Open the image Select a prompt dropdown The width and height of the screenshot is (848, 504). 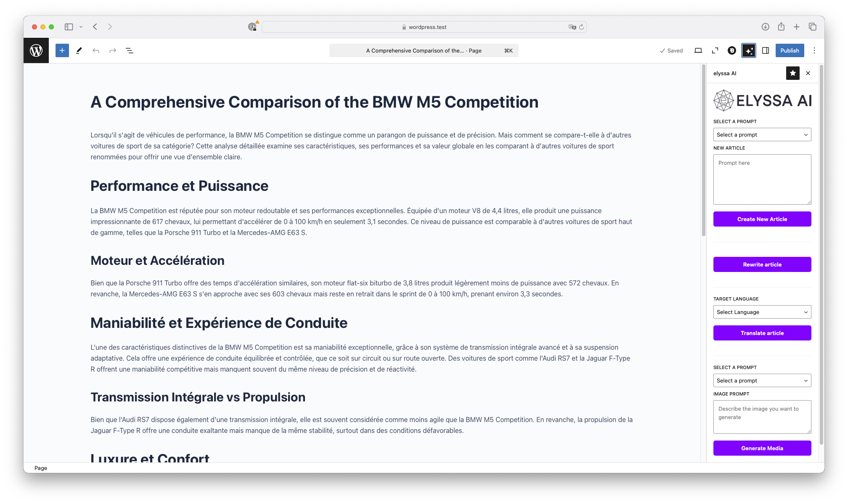pyautogui.click(x=762, y=380)
